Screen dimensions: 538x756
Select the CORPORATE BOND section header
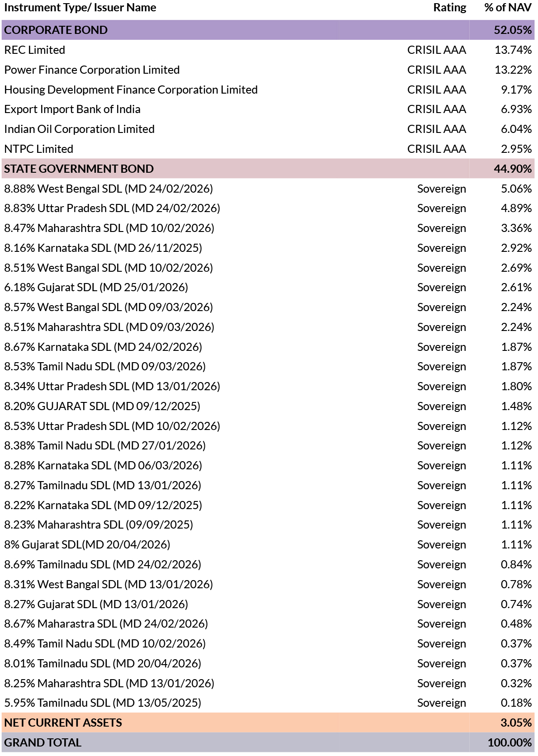[268, 30]
